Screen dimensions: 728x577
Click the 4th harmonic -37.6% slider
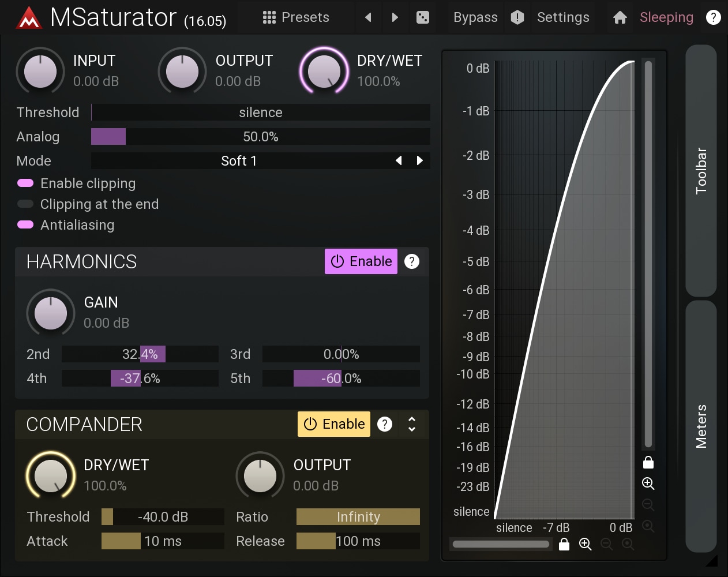tap(140, 379)
